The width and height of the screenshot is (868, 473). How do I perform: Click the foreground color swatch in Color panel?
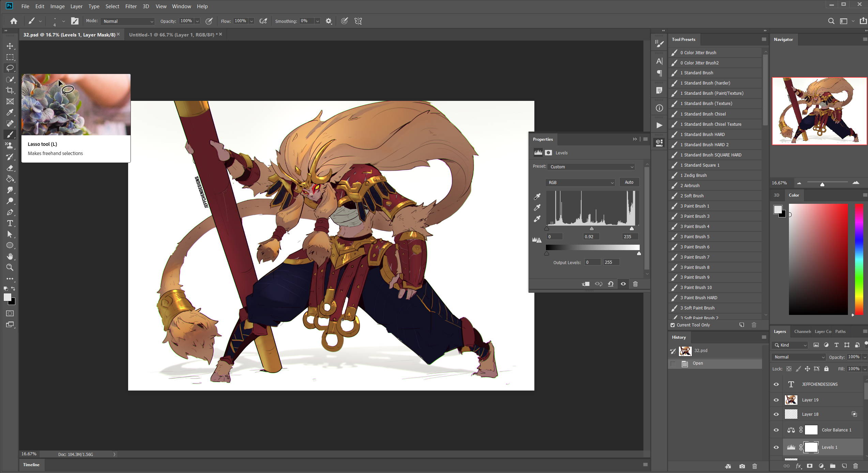(x=777, y=209)
